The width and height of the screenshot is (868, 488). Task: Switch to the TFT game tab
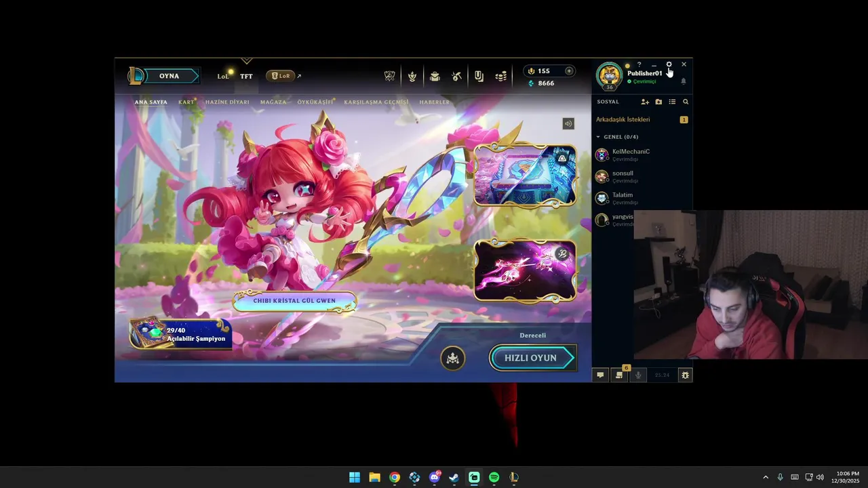coord(246,76)
